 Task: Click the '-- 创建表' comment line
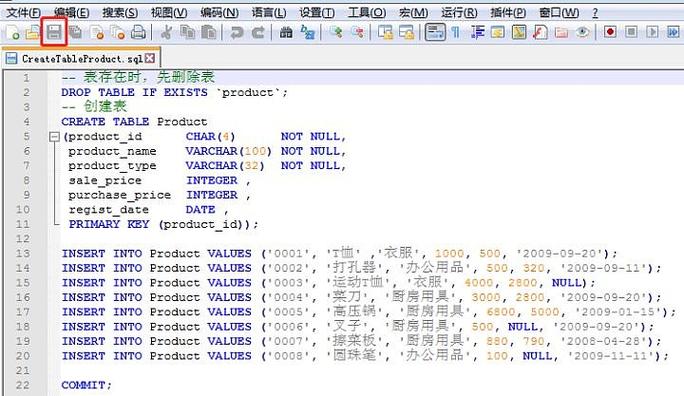pos(94,106)
